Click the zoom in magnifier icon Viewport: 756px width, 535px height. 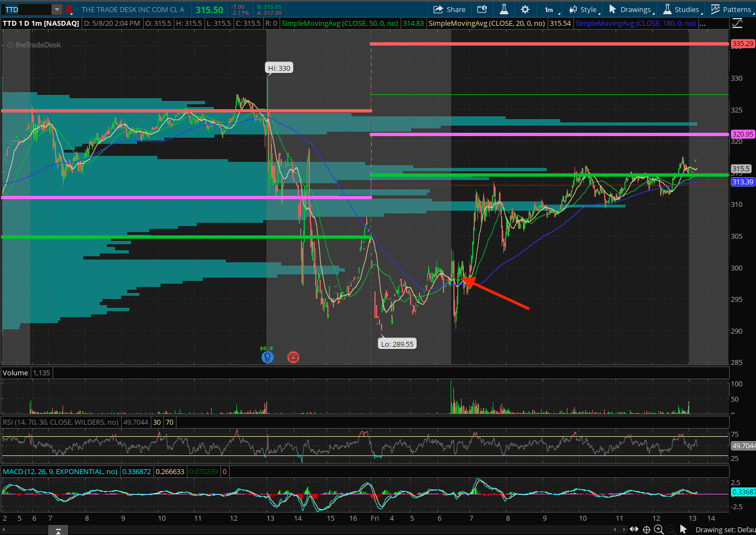[658, 530]
